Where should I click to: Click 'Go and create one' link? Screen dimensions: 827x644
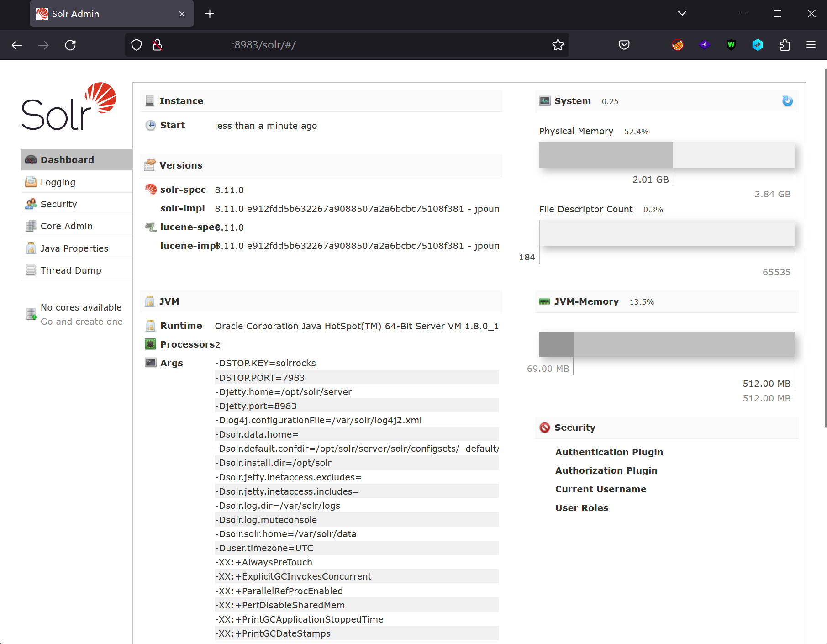[x=82, y=322]
